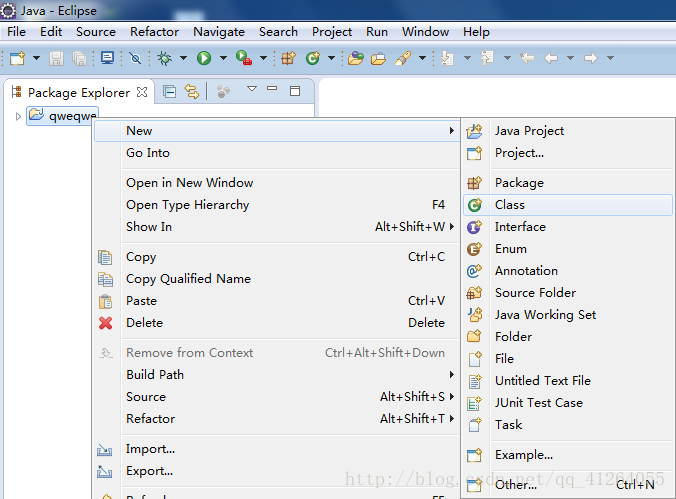The height and width of the screenshot is (499, 676).
Task: Click the Last Edit Location icon
Action: [527, 58]
